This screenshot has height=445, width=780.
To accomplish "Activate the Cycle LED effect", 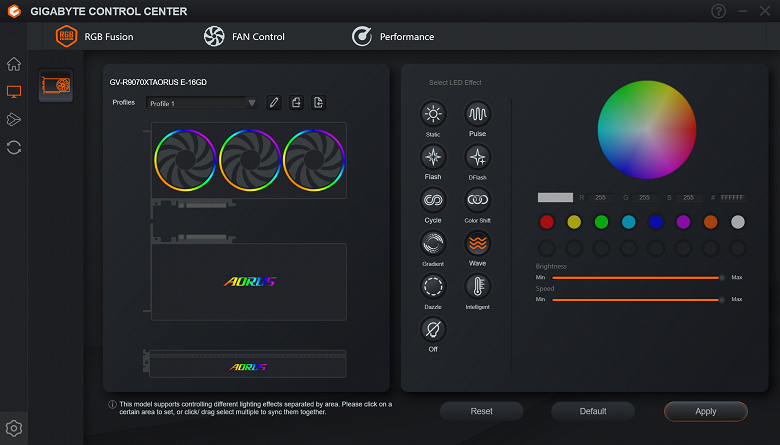I will point(433,200).
